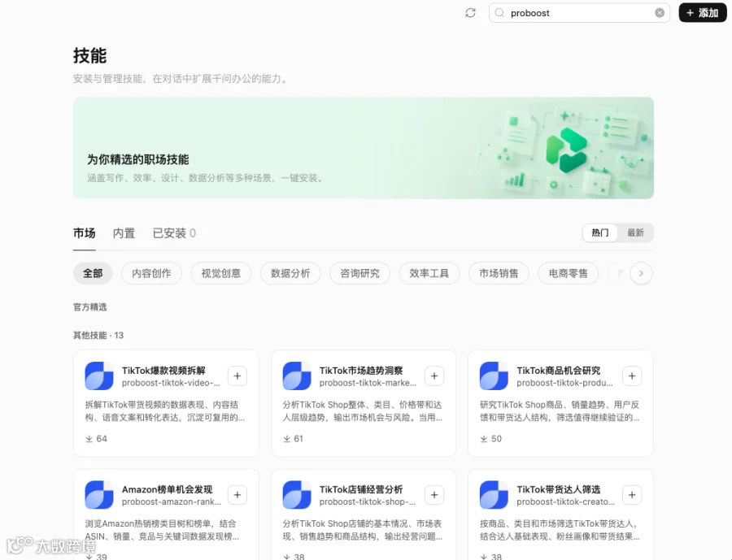Show more categories with the right chevron
732x560 pixels.
[x=641, y=273]
